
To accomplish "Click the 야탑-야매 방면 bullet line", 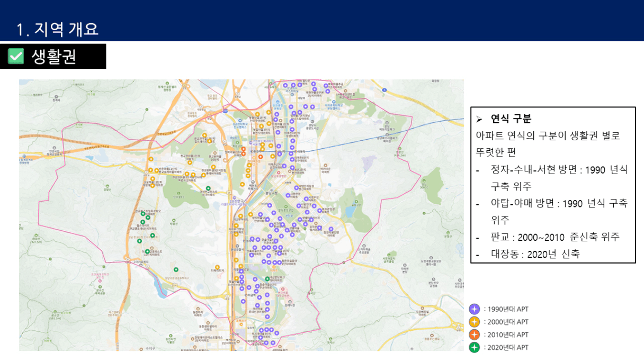I will click(x=559, y=203).
